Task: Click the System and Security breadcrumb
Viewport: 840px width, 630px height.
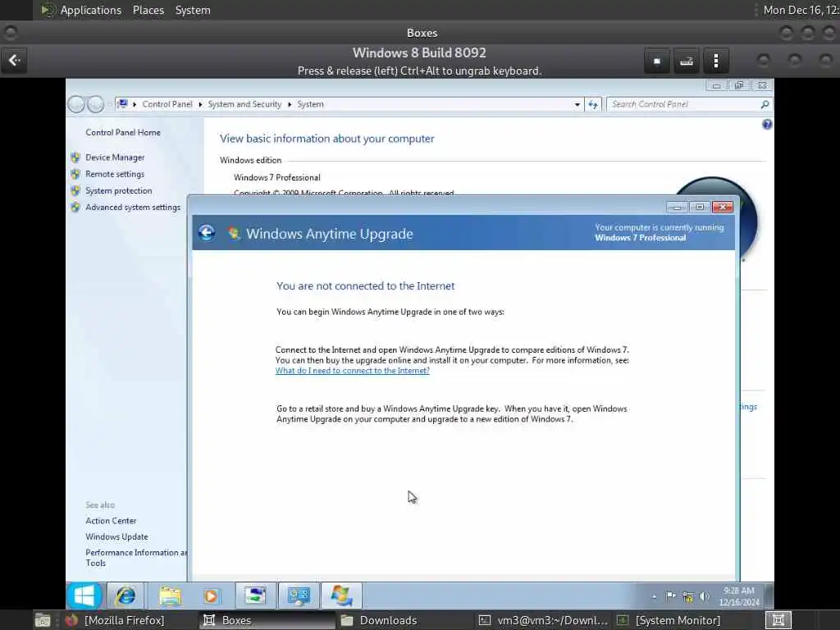Action: 244,104
